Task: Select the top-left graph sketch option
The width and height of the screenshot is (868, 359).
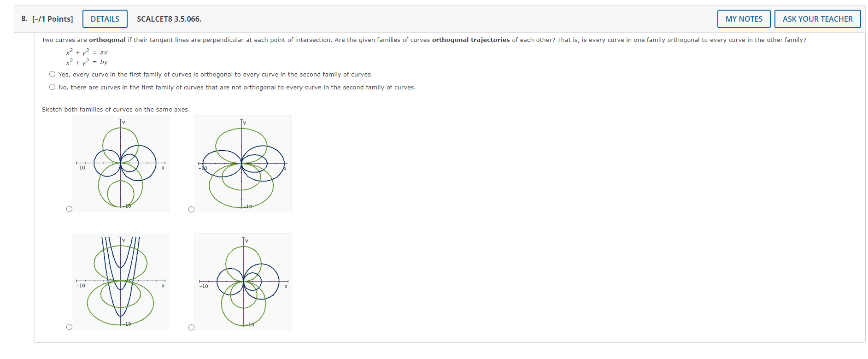Action: tap(70, 209)
